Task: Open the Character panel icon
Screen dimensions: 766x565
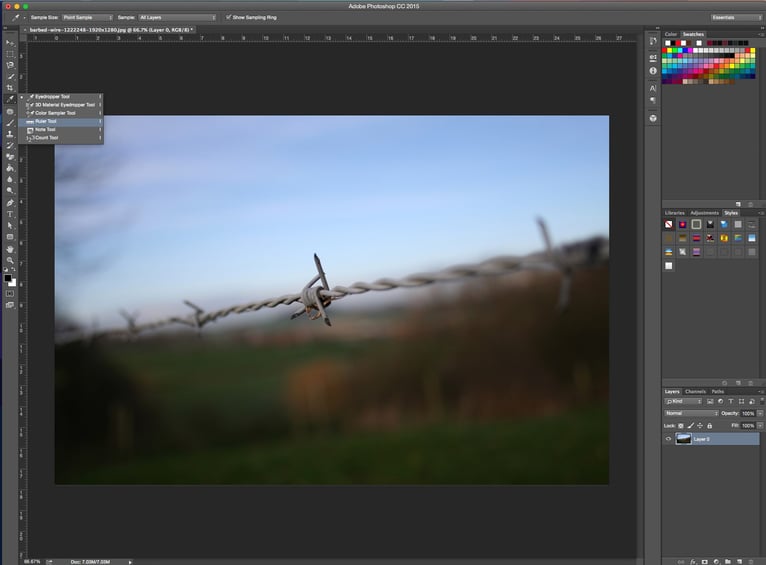Action: point(653,88)
